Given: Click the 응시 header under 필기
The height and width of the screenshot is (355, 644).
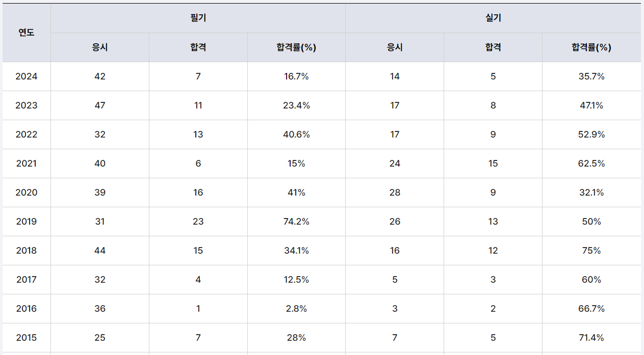Looking at the screenshot, I should 100,47.
